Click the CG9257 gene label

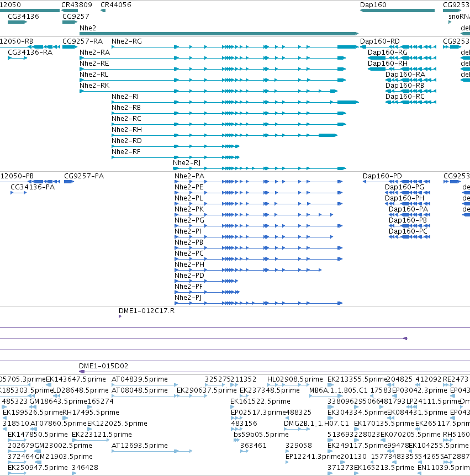coord(76,17)
